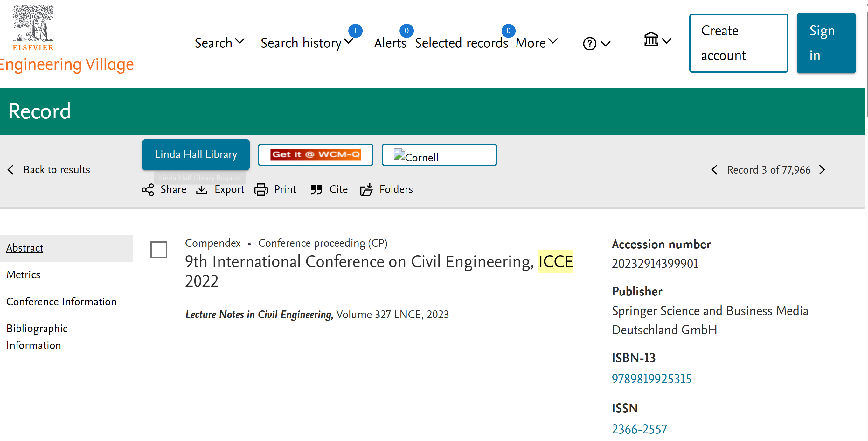Image resolution: width=868 pixels, height=441 pixels.
Task: Click the Lecture Notes in Civil Engineering source
Action: pyautogui.click(x=259, y=315)
